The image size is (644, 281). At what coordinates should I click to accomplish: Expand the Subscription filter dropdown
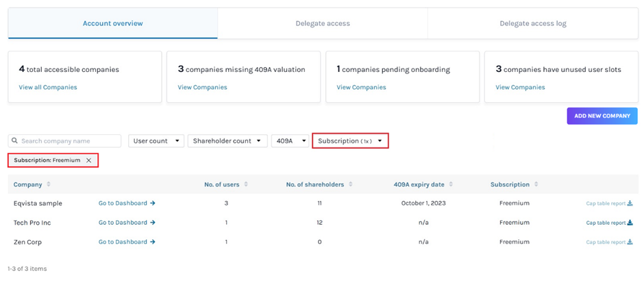(x=350, y=141)
